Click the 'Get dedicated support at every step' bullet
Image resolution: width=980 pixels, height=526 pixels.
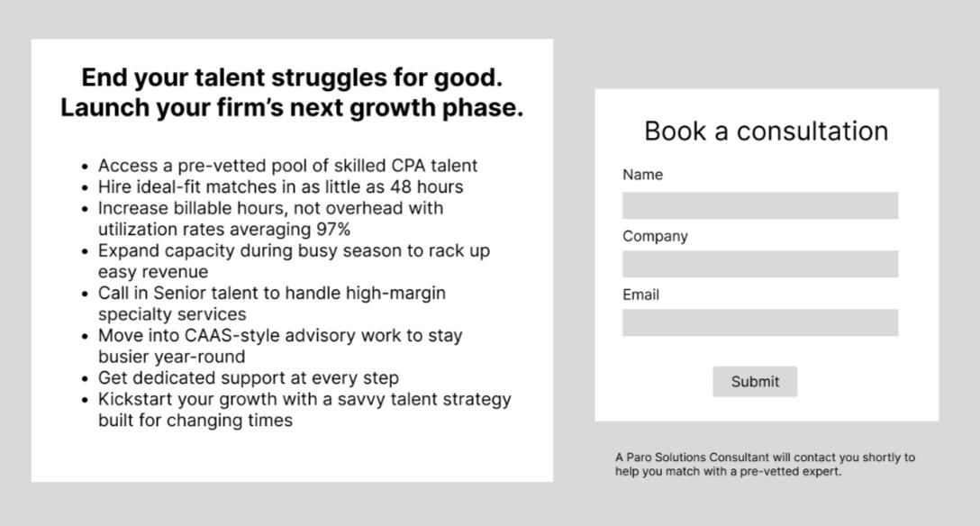[248, 378]
